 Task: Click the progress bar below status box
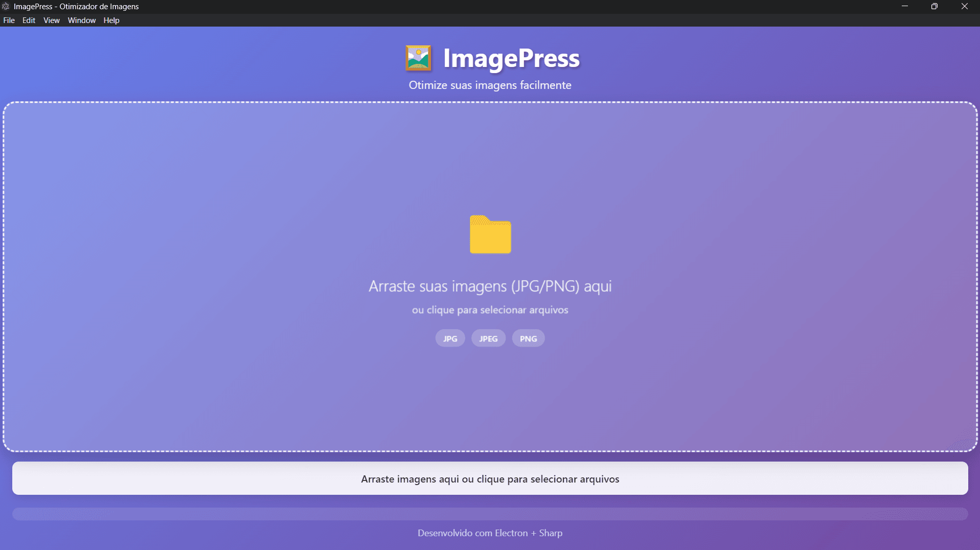point(490,514)
